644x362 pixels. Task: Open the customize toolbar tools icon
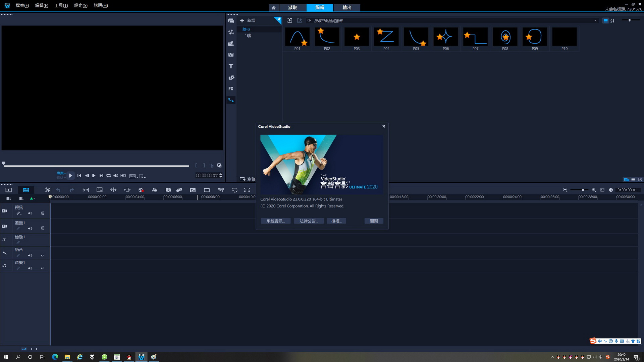click(x=47, y=190)
